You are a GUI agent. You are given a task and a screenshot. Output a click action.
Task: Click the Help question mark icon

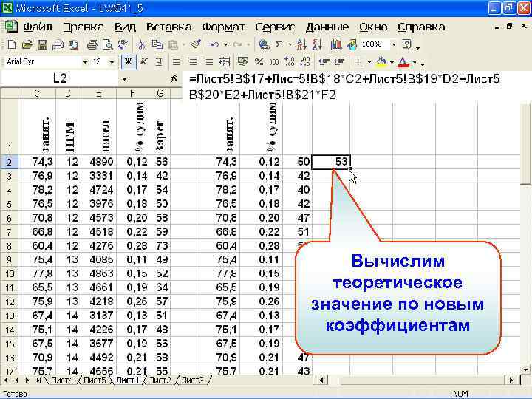tap(406, 44)
